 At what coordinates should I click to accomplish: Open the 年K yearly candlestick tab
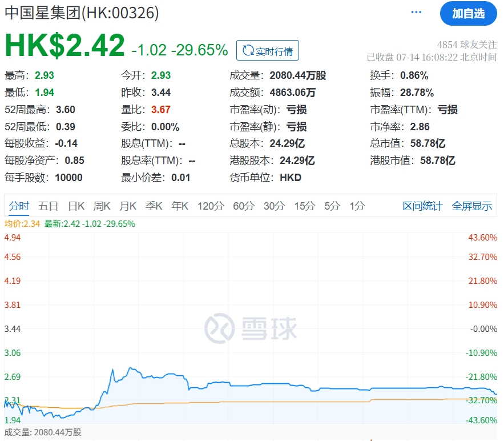click(x=180, y=206)
